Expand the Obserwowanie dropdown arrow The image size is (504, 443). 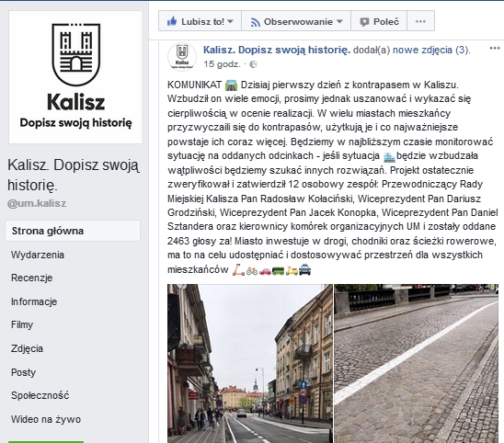coord(339,21)
